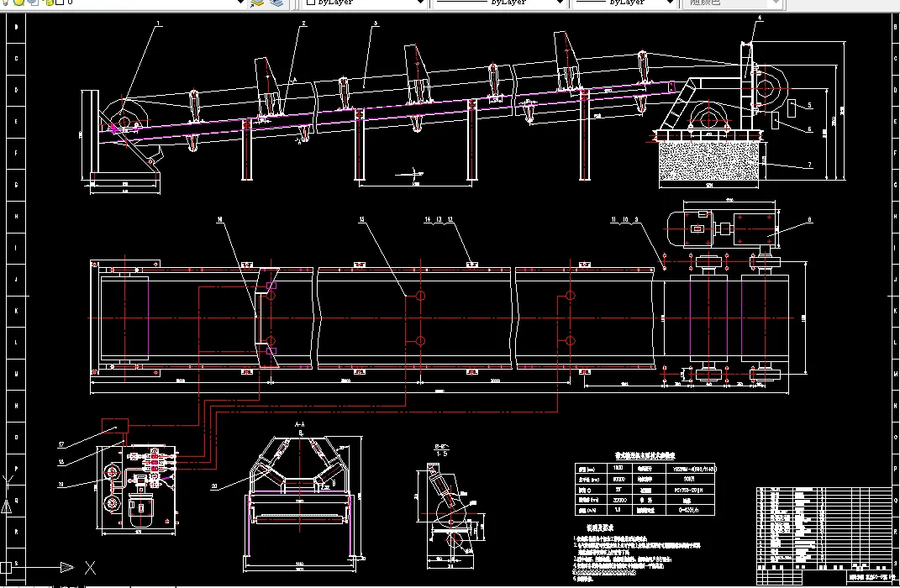Image resolution: width=900 pixels, height=588 pixels.
Task: Select callout number 19 near hydraulic station
Action: 61,485
